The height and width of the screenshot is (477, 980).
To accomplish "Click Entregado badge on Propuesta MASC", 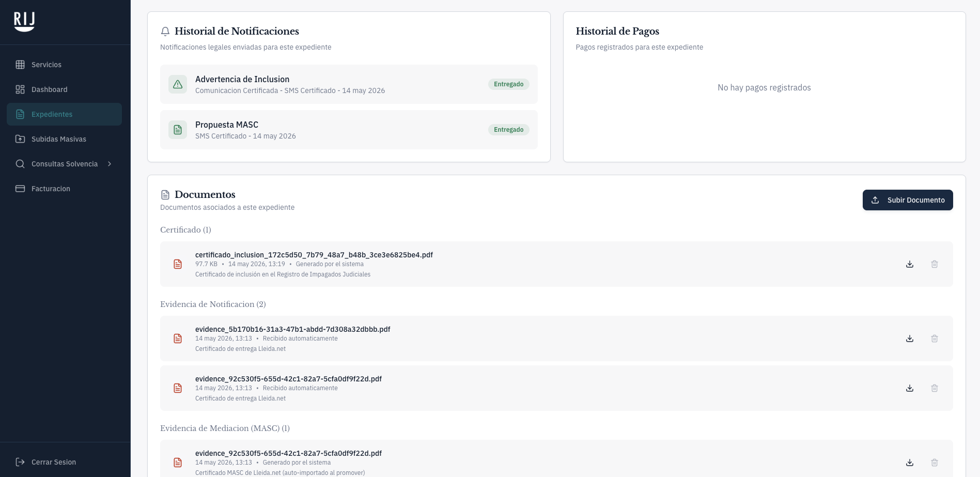I will click(508, 130).
